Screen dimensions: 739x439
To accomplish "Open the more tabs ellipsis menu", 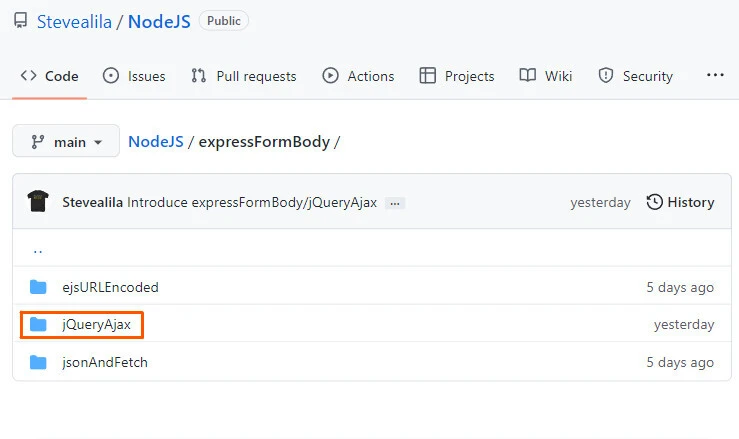I will point(715,75).
